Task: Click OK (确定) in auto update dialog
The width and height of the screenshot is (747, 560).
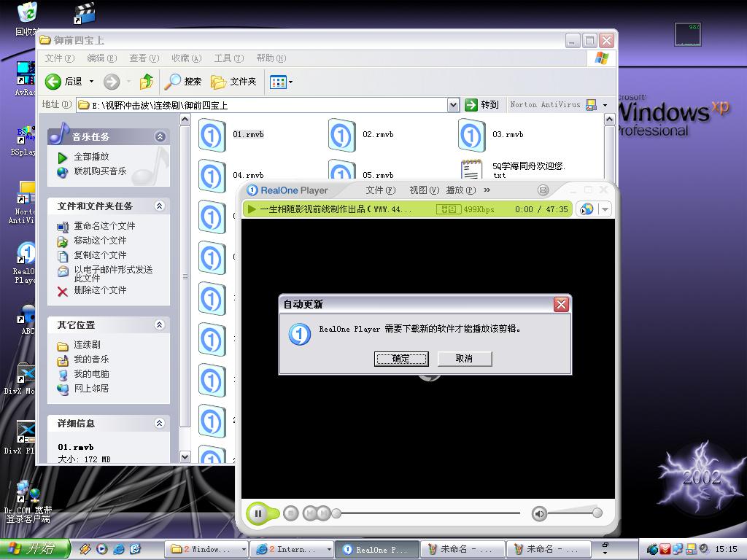Action: [x=401, y=359]
